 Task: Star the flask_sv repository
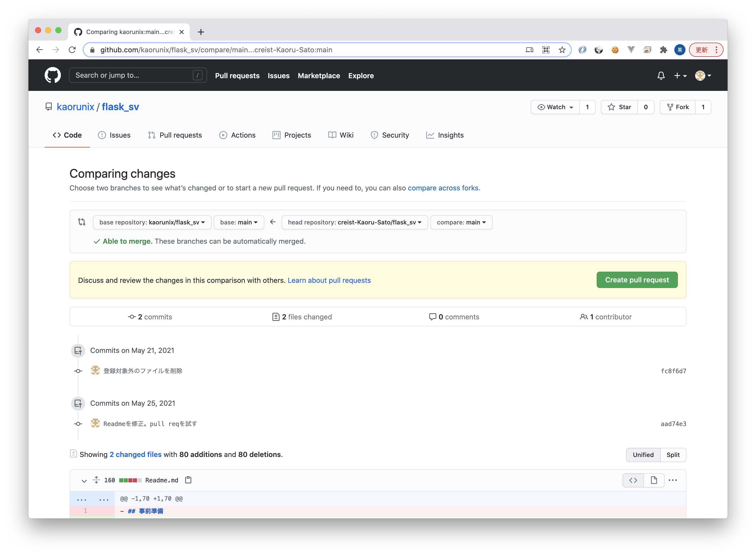click(x=619, y=107)
